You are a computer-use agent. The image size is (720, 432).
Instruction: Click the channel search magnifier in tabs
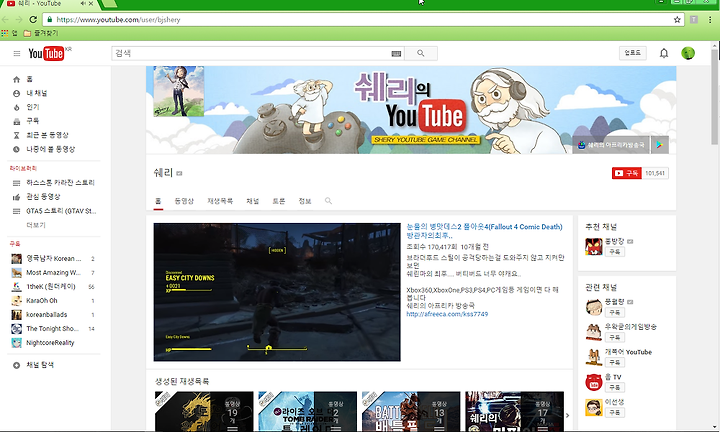tap(328, 201)
